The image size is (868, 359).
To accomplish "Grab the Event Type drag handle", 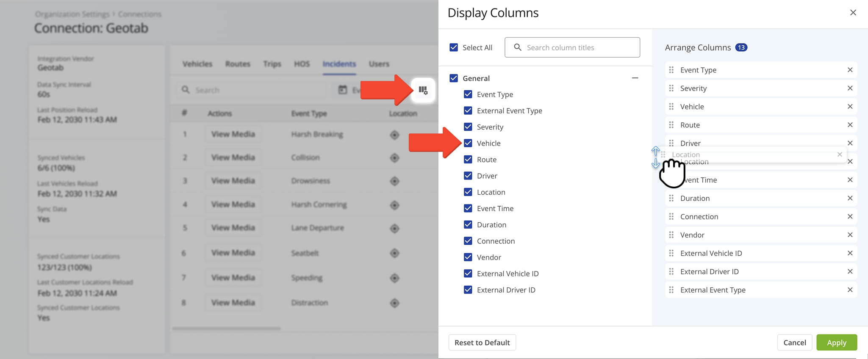I will tap(671, 70).
